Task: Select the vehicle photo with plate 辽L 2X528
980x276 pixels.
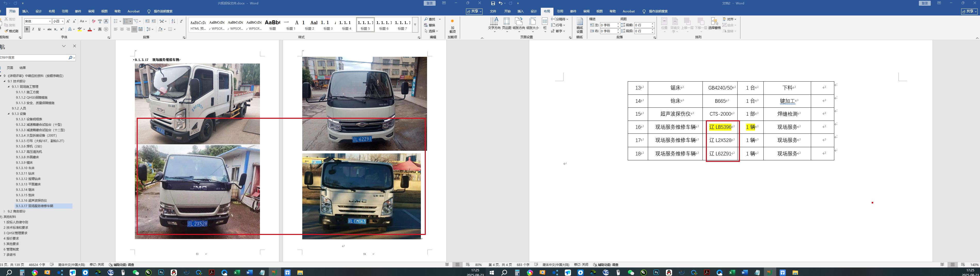Action: (198, 192)
